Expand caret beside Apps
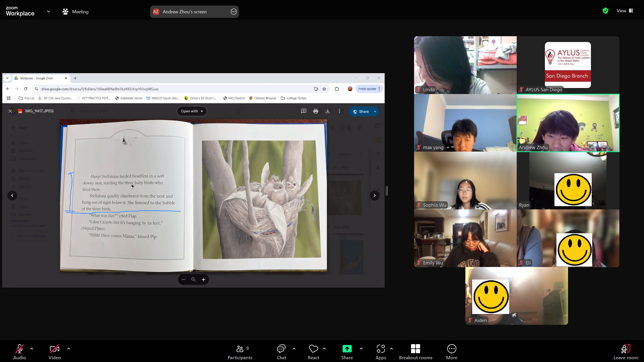 click(x=391, y=349)
